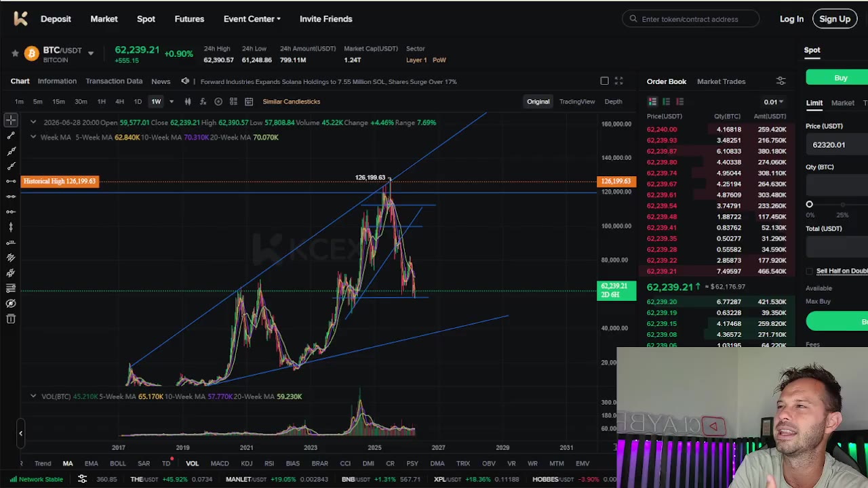Select the line segment drawing tool

[11, 135]
